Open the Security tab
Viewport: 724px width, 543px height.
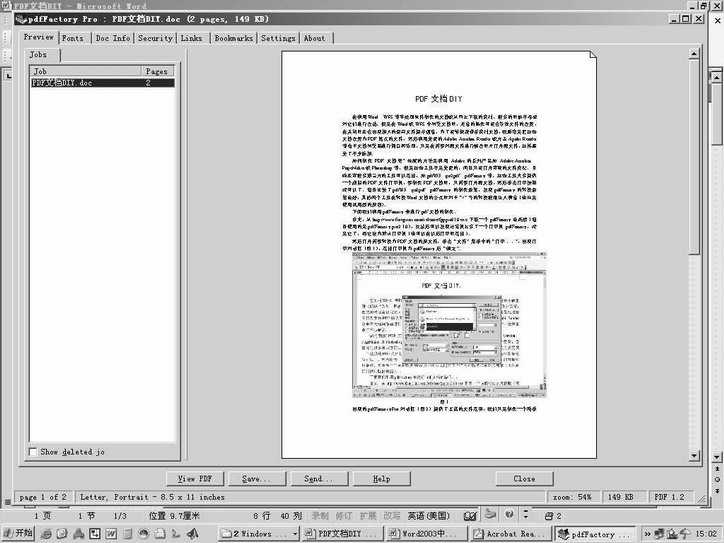coord(155,38)
